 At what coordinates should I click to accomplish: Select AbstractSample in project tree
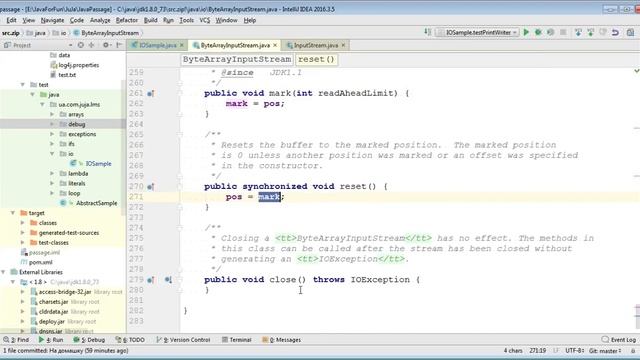(x=96, y=203)
